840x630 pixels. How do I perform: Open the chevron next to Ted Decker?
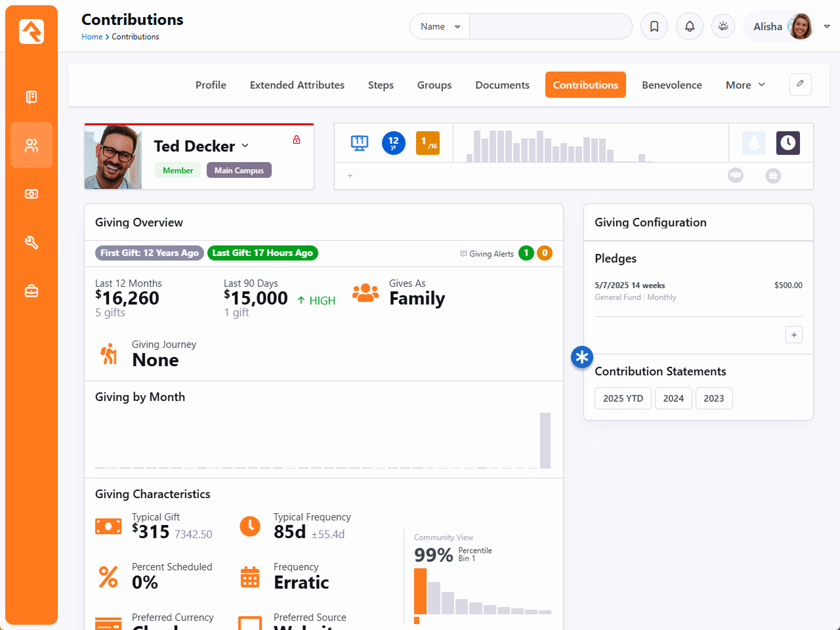245,146
